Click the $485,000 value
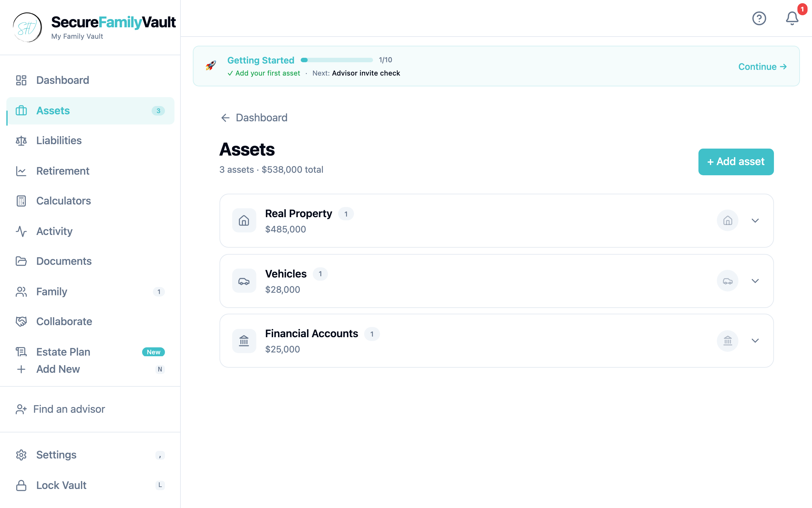This screenshot has width=812, height=508. tap(285, 229)
